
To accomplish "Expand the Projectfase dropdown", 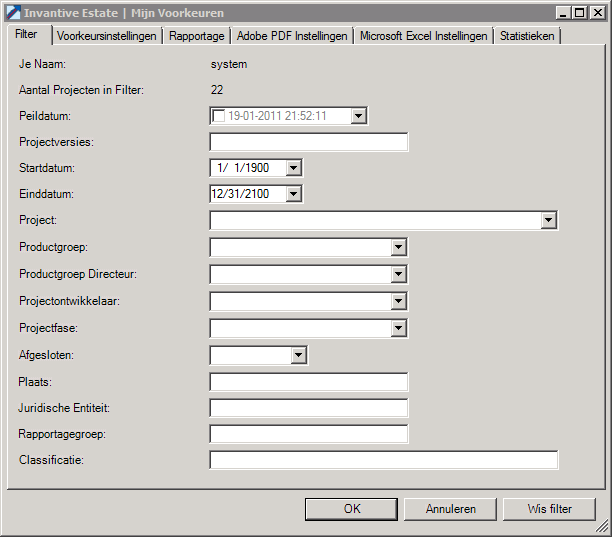I will click(x=399, y=328).
